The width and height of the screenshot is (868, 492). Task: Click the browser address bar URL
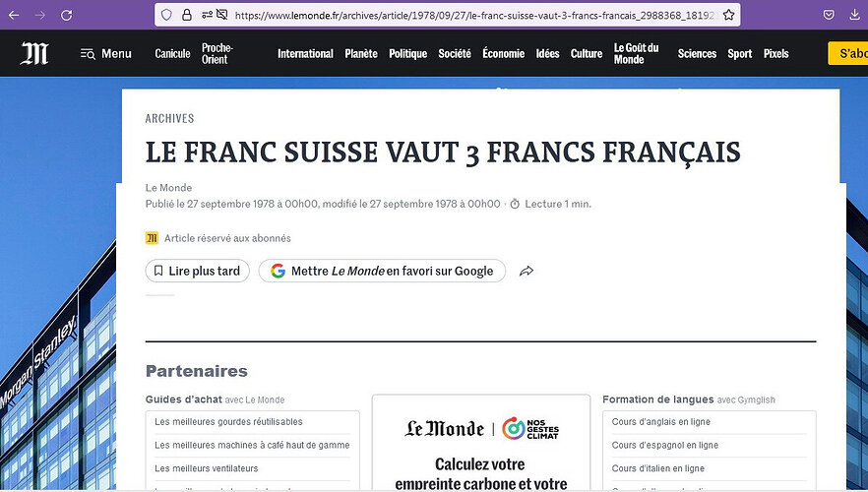coord(474,15)
